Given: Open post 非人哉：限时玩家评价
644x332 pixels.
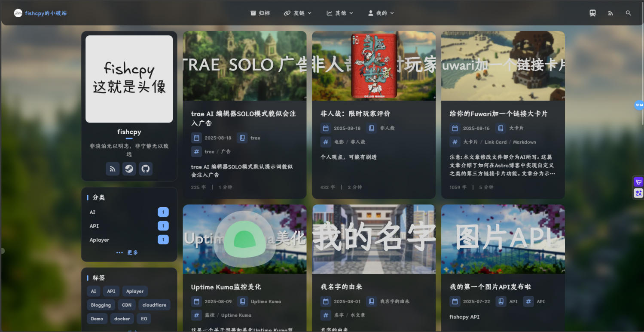Looking at the screenshot, I should pyautogui.click(x=355, y=114).
